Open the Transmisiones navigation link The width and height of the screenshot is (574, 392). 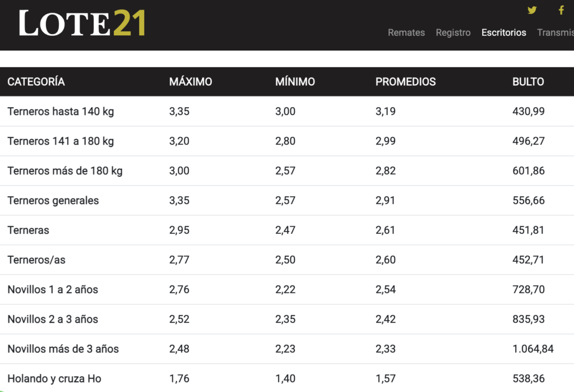click(x=555, y=33)
